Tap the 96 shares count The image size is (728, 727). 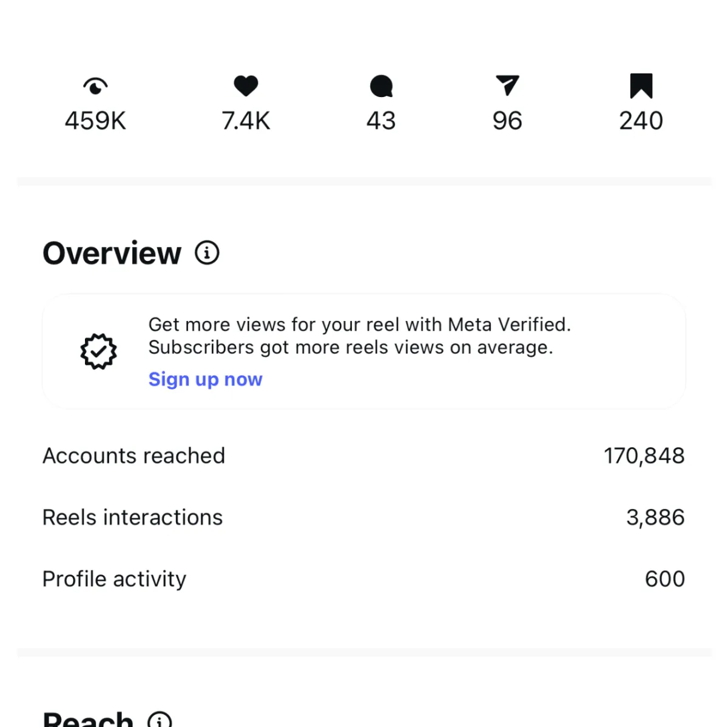tap(507, 121)
